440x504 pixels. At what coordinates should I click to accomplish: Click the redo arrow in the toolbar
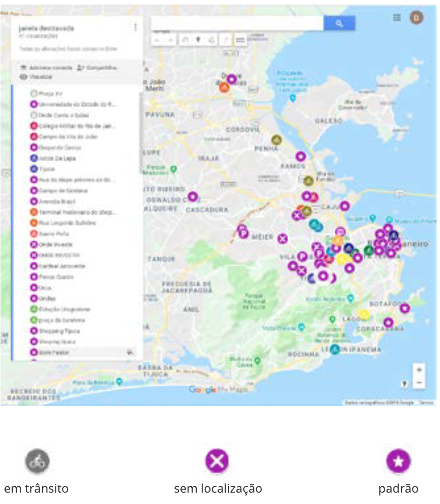171,40
